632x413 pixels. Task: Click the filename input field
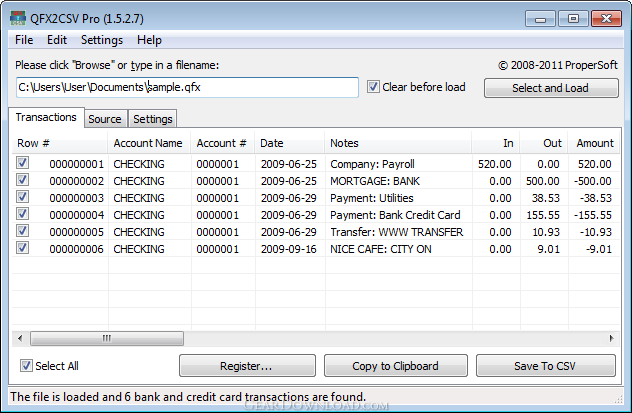[x=187, y=87]
